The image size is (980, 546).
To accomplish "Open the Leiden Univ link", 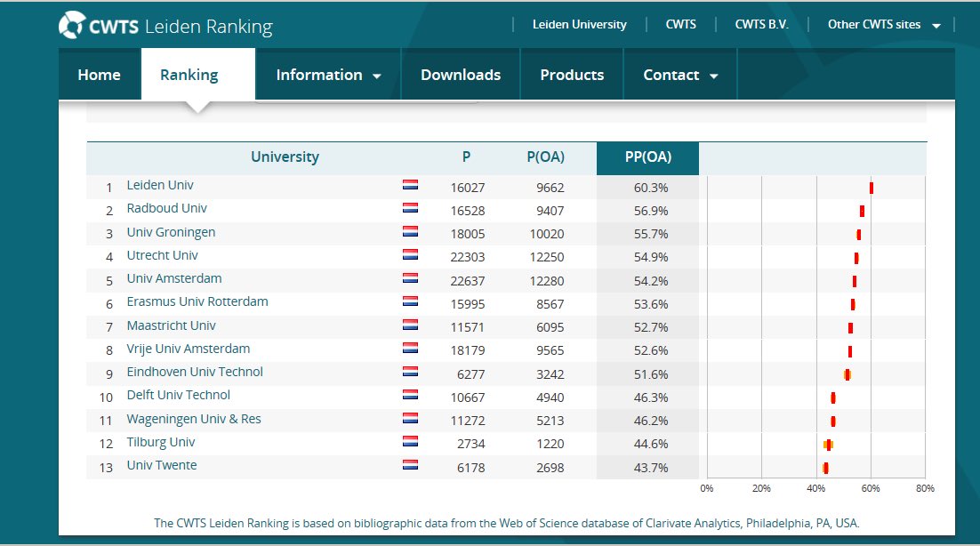I will click(160, 185).
